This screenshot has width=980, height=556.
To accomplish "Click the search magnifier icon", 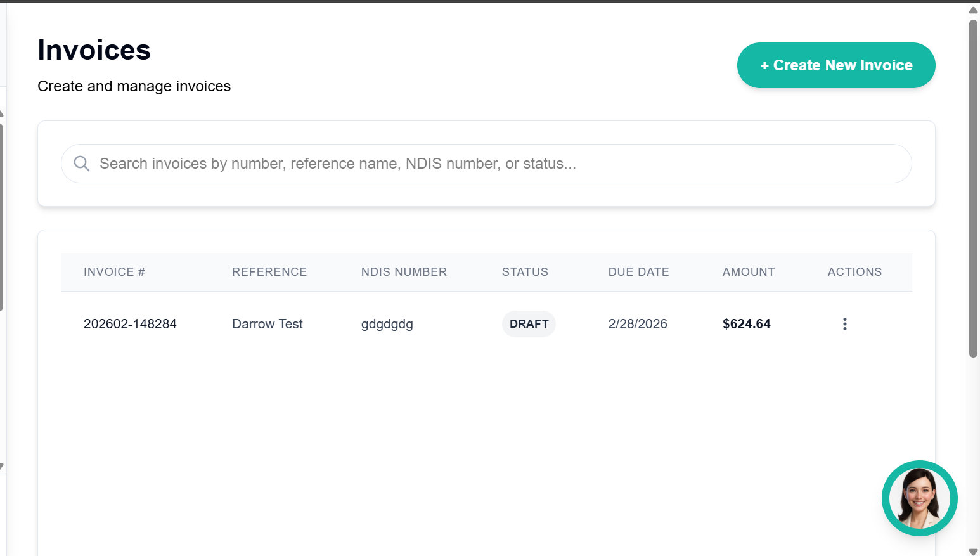I will click(x=81, y=164).
